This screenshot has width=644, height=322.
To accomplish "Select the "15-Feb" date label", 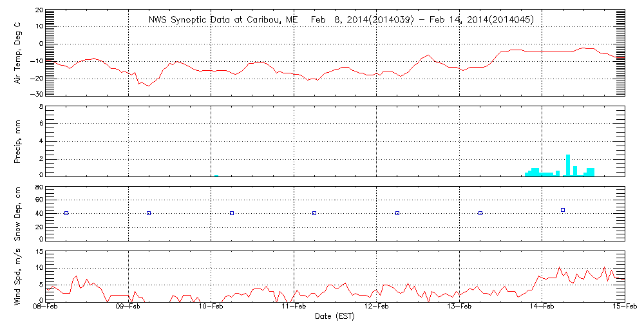I will point(625,307).
